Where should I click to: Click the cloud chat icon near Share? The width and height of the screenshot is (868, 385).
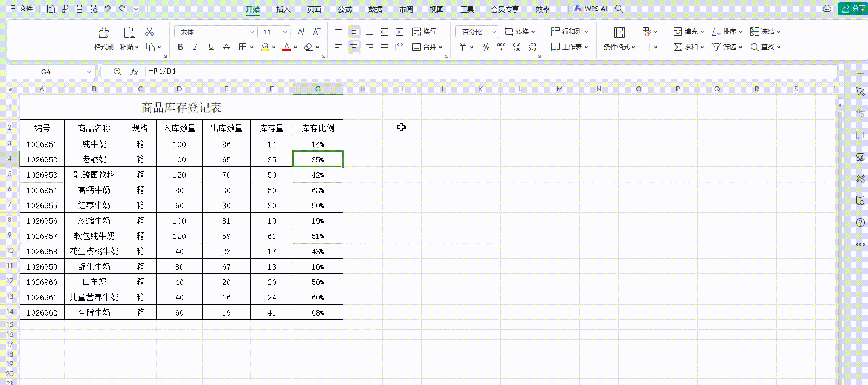[x=828, y=9]
